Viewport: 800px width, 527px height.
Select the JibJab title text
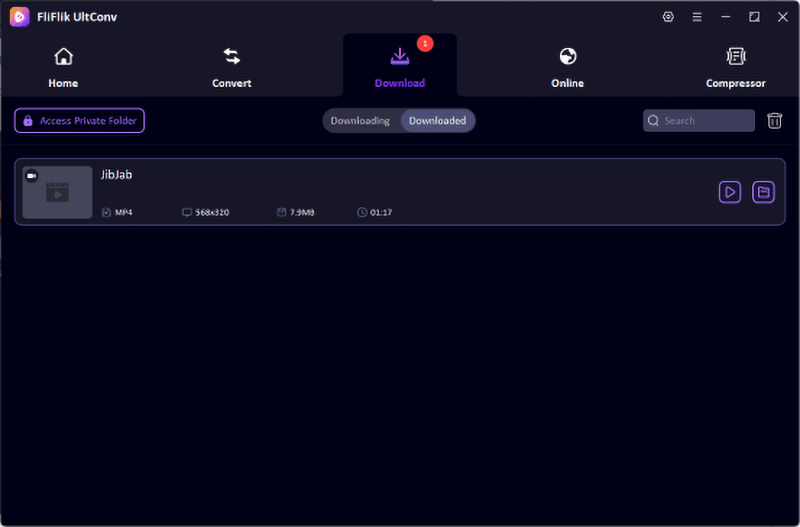116,175
